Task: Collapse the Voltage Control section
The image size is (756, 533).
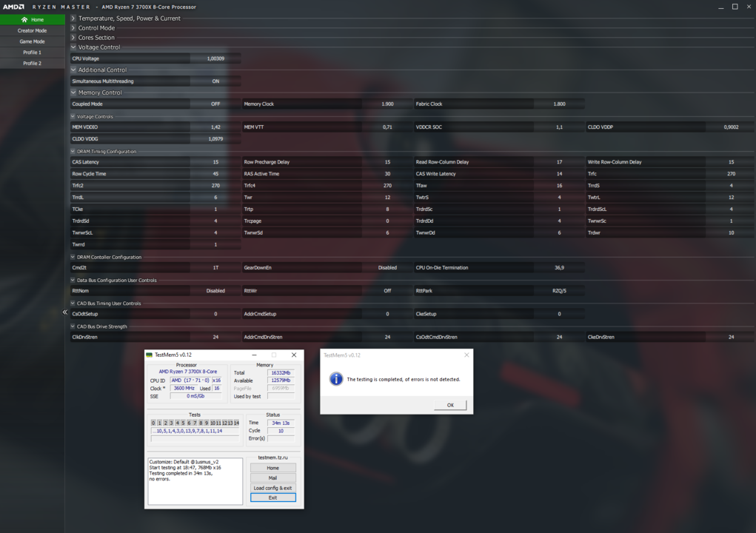Action: 73,47
